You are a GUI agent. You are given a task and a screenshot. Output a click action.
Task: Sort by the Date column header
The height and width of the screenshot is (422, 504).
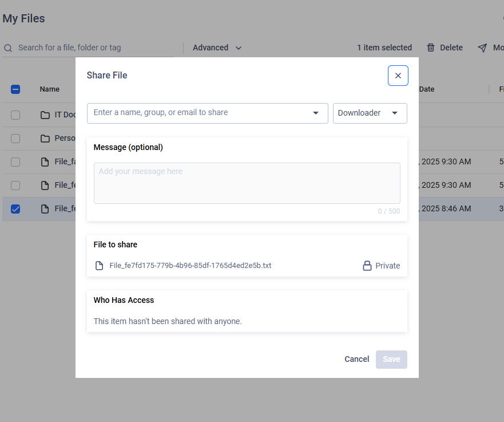(427, 89)
